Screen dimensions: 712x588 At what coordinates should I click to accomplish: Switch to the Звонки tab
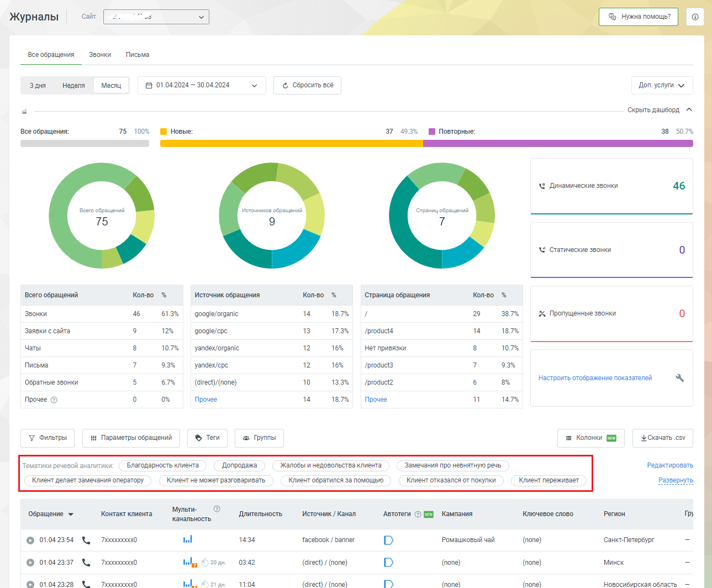[x=100, y=55]
